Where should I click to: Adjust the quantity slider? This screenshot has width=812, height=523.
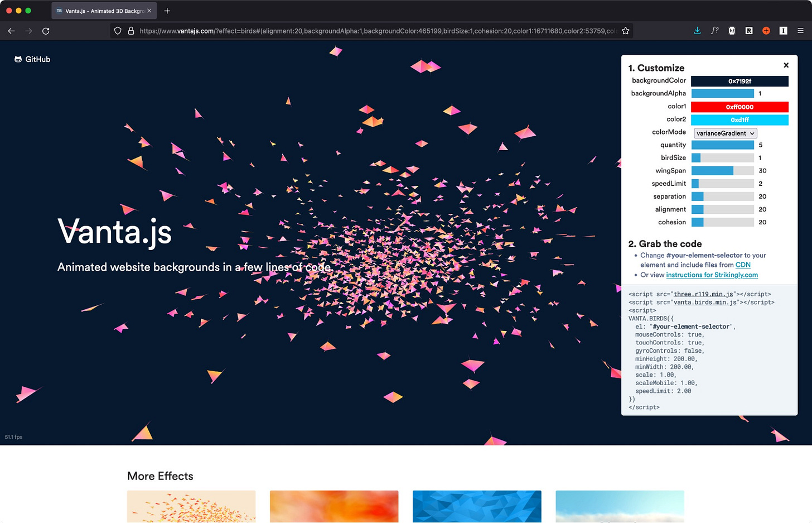pyautogui.click(x=723, y=145)
